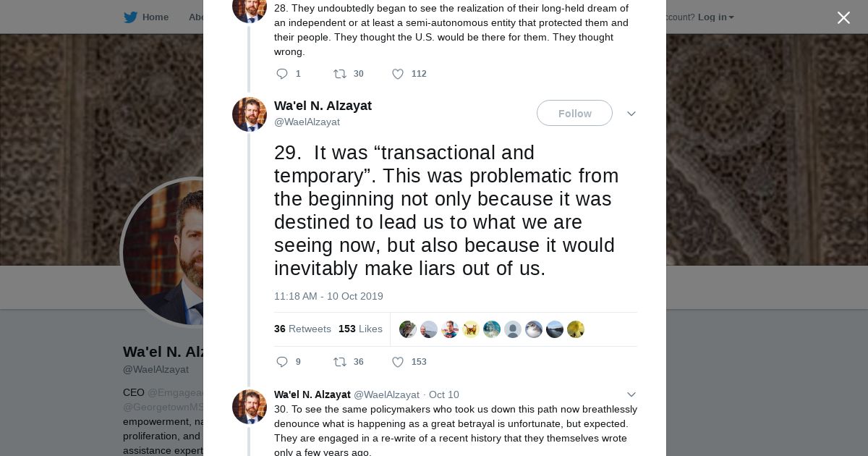Open options chevron on tweet 30
The image size is (868, 456).
(631, 394)
